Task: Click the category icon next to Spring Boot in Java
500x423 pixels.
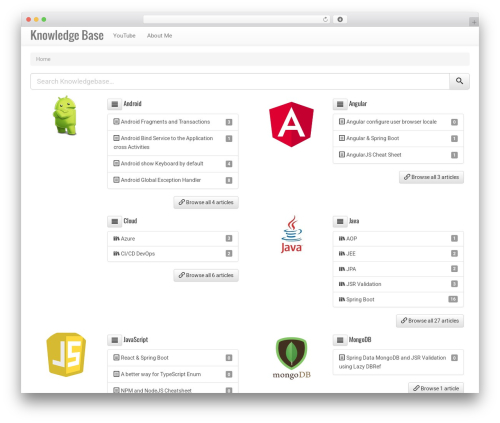Action: pos(342,299)
